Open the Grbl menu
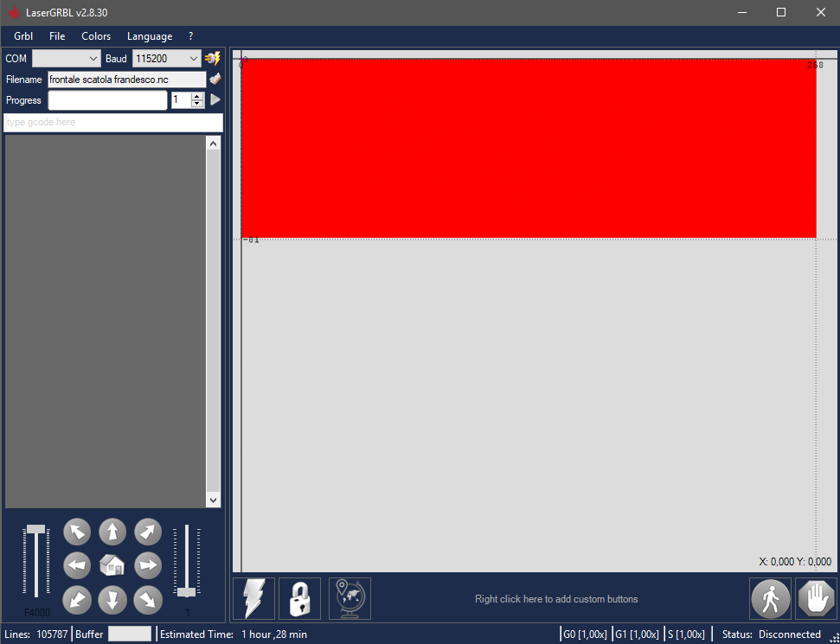Screen dimensions: 840x644 (x=23, y=36)
